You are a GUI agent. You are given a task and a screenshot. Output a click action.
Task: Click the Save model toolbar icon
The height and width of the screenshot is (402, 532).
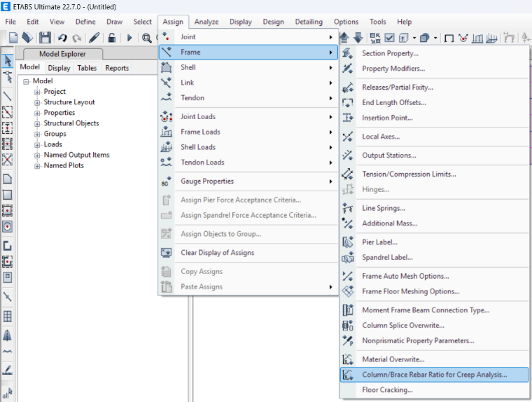point(45,37)
